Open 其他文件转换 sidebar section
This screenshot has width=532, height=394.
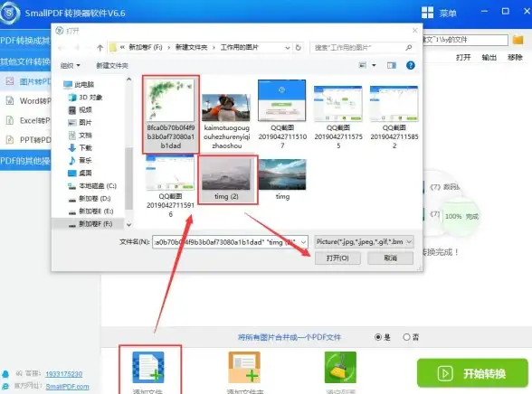[x=25, y=61]
